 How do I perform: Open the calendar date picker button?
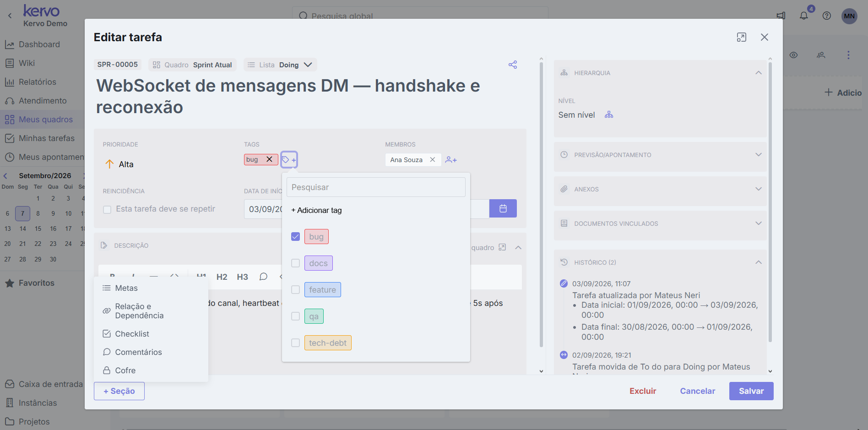coord(503,208)
